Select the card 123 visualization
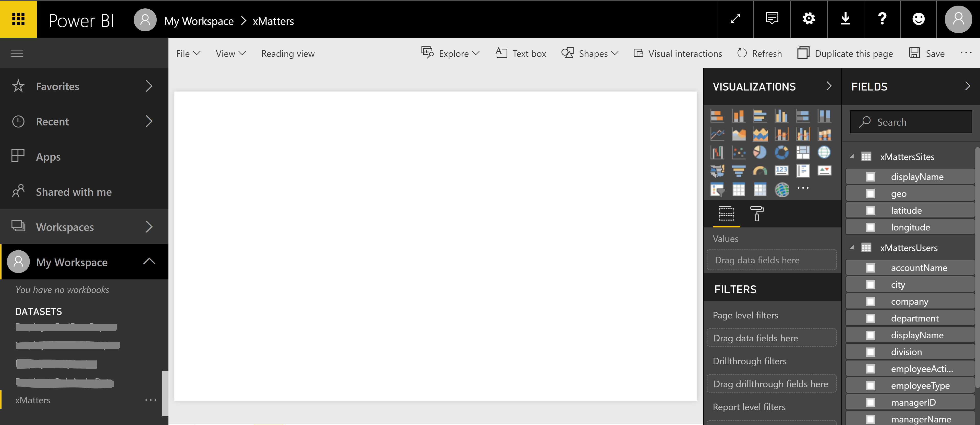Screen dimensions: 980x425 point(781,171)
